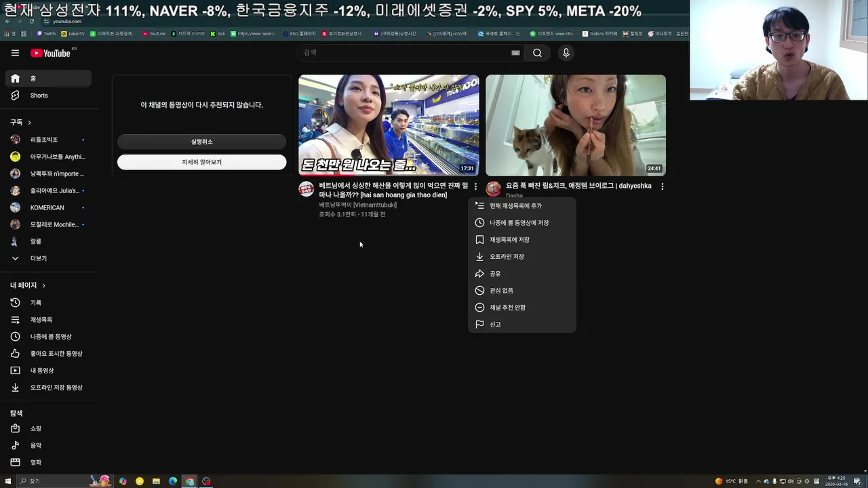
Task: Select 관심 없음 from context menu
Action: 521,291
